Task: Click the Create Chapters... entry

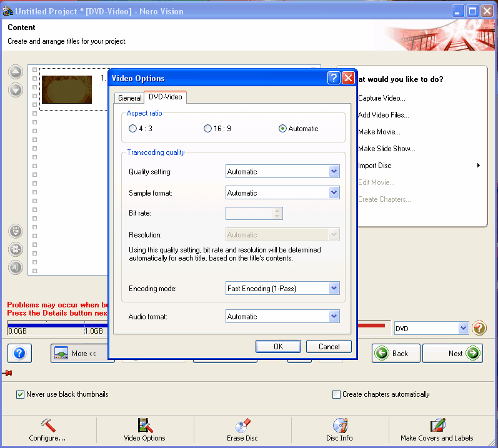Action: coord(385,199)
